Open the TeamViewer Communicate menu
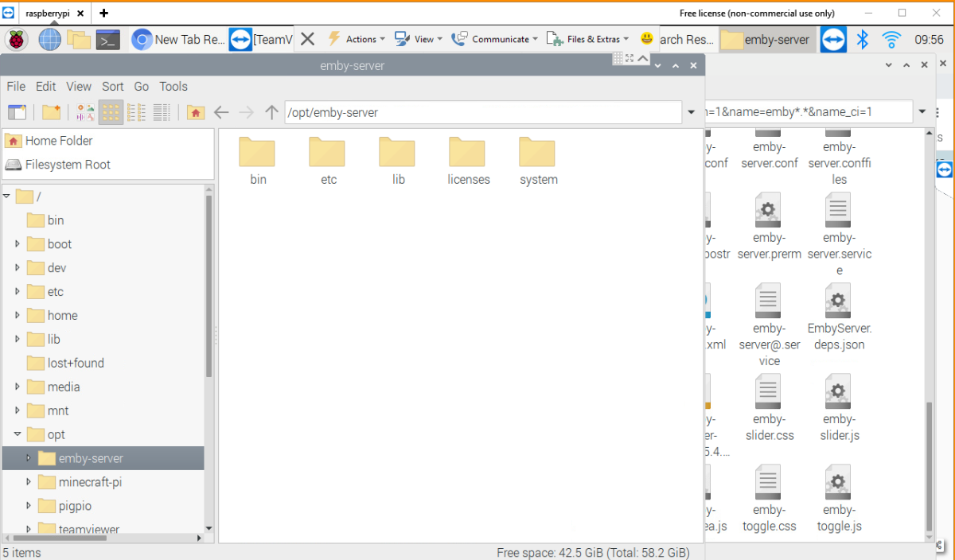The height and width of the screenshot is (560, 955). click(494, 39)
